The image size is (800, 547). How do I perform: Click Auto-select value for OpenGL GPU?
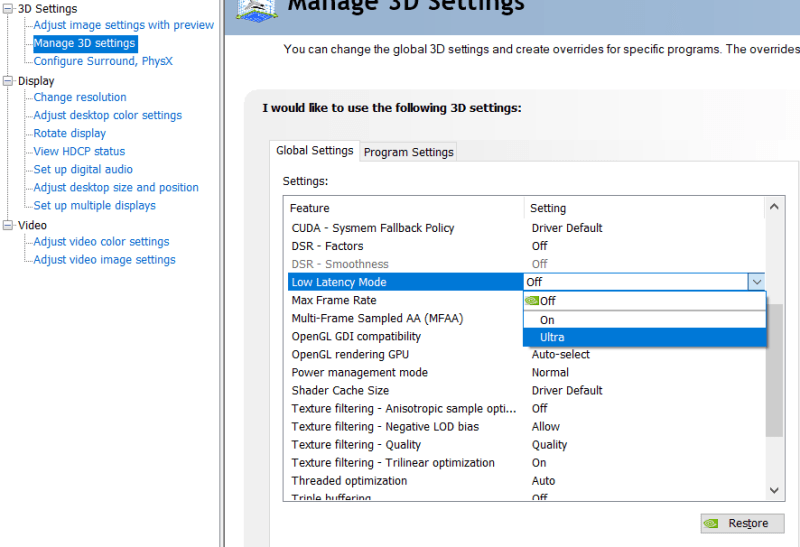coord(560,354)
